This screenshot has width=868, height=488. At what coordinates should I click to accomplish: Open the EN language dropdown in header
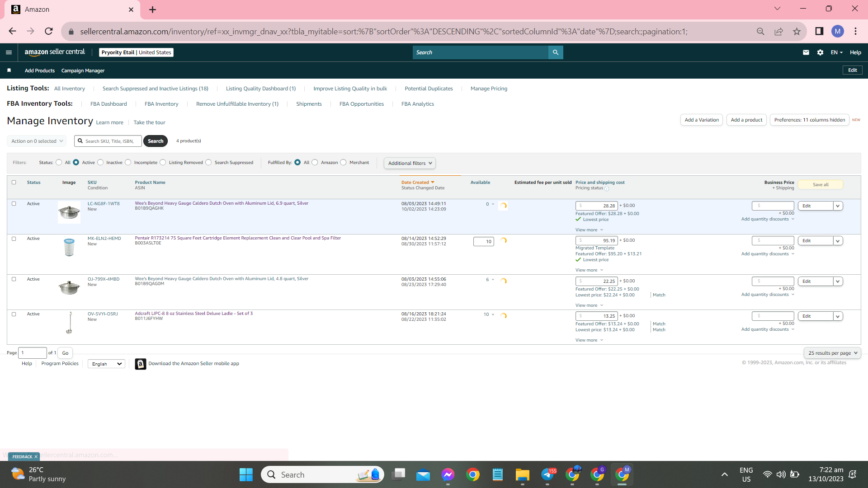pos(836,52)
